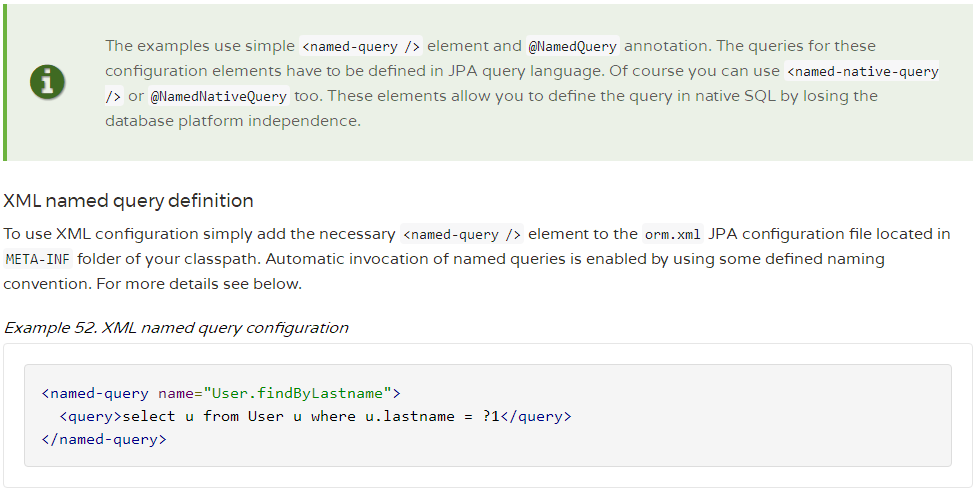976x491 pixels.
Task: Click the green info icon in the note
Action: 47,81
